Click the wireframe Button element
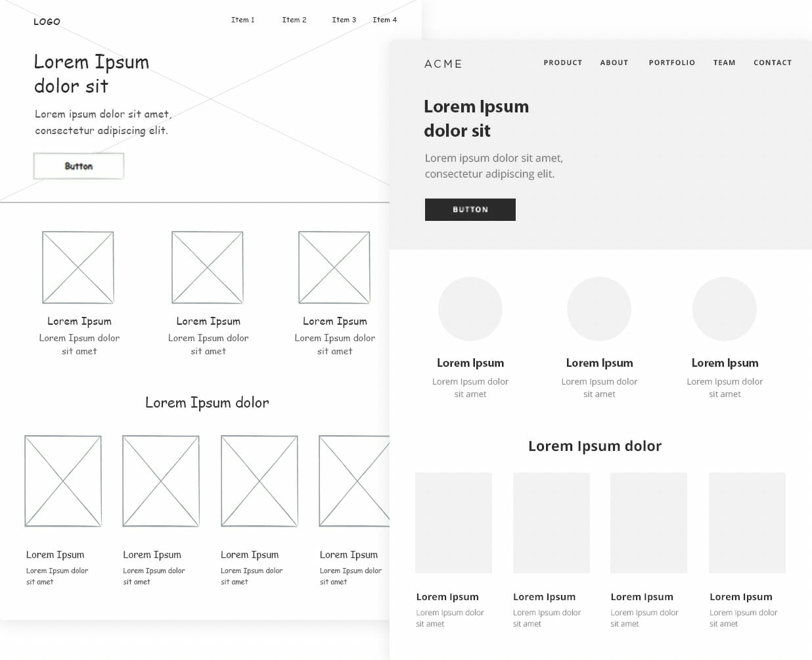The width and height of the screenshot is (812, 660). (x=79, y=166)
